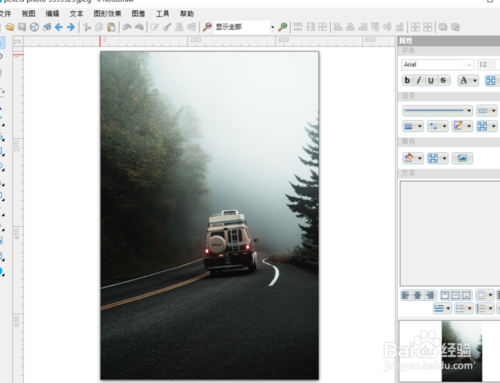This screenshot has width=500, height=383.
Task: Toggle underline formatting button
Action: point(431,80)
